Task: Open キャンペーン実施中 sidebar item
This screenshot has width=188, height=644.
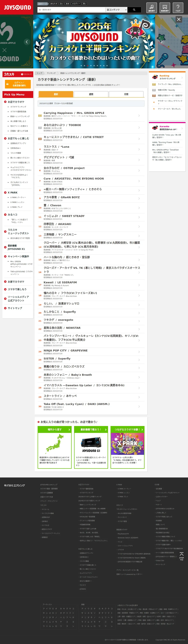Action: [18, 256]
